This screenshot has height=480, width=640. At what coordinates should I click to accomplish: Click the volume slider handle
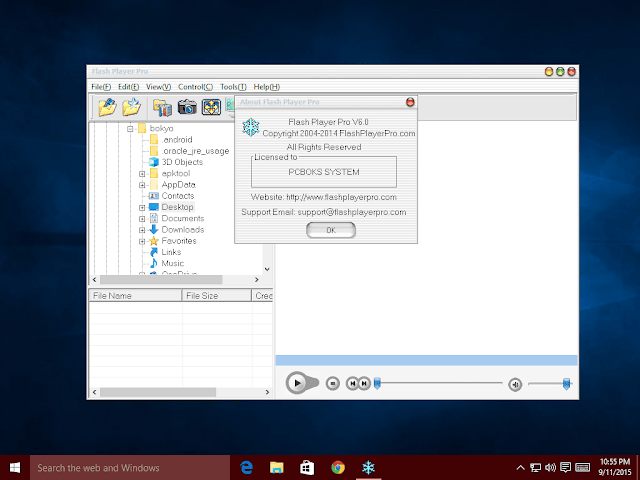point(566,384)
